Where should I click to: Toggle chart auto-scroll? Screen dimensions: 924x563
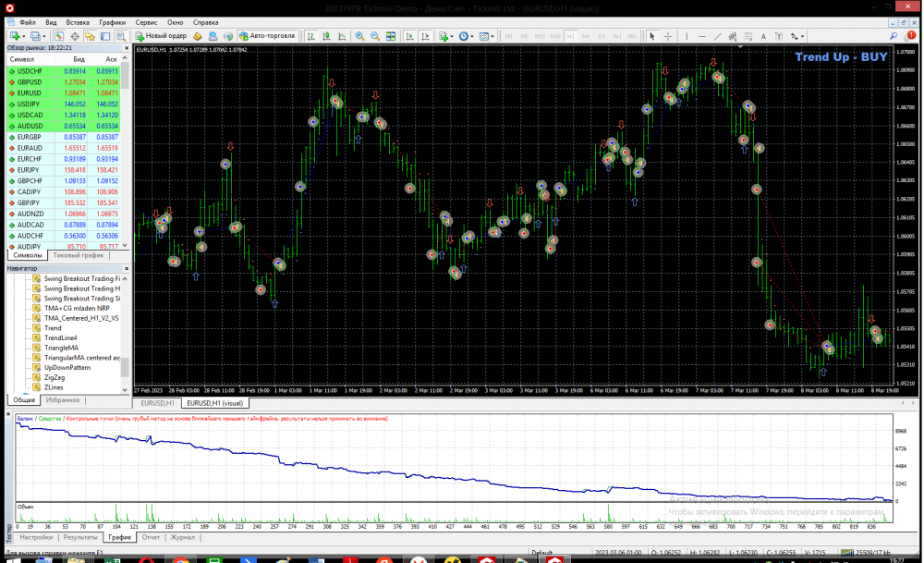pyautogui.click(x=409, y=36)
